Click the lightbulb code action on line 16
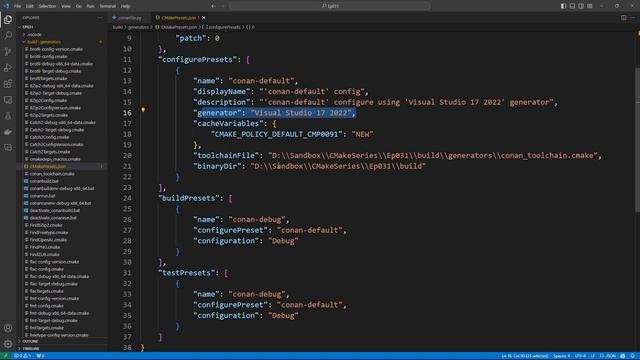The width and height of the screenshot is (640, 360). click(143, 109)
